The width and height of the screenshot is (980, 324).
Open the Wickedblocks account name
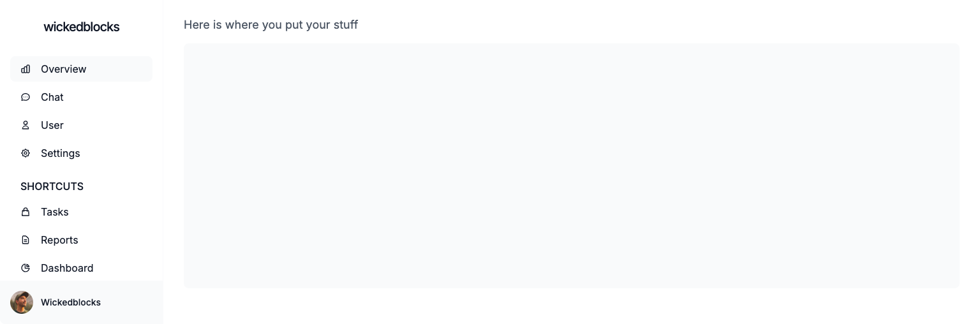pyautogui.click(x=71, y=302)
